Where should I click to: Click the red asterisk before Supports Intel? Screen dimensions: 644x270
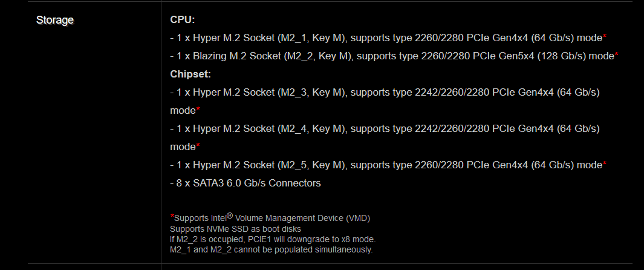[x=172, y=217]
